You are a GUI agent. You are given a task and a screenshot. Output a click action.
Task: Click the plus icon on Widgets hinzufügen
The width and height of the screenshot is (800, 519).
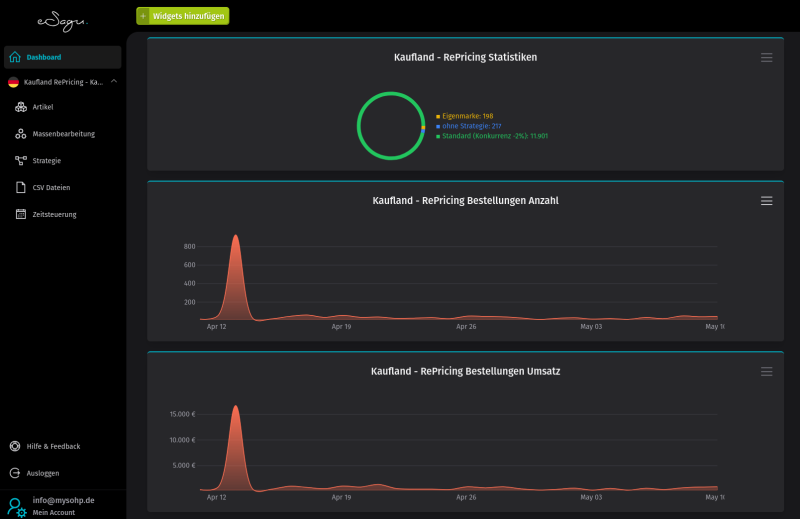point(143,16)
